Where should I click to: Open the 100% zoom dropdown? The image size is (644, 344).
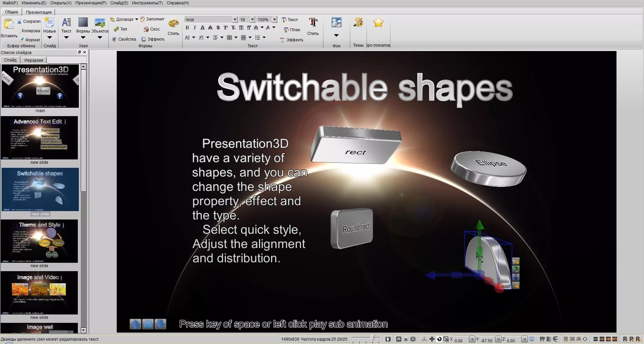tap(274, 19)
